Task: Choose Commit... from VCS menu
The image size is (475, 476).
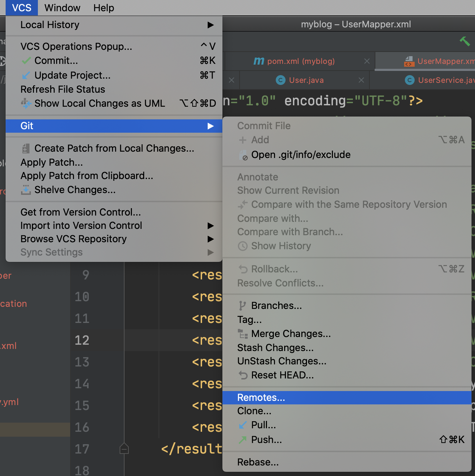Action: tap(114, 61)
